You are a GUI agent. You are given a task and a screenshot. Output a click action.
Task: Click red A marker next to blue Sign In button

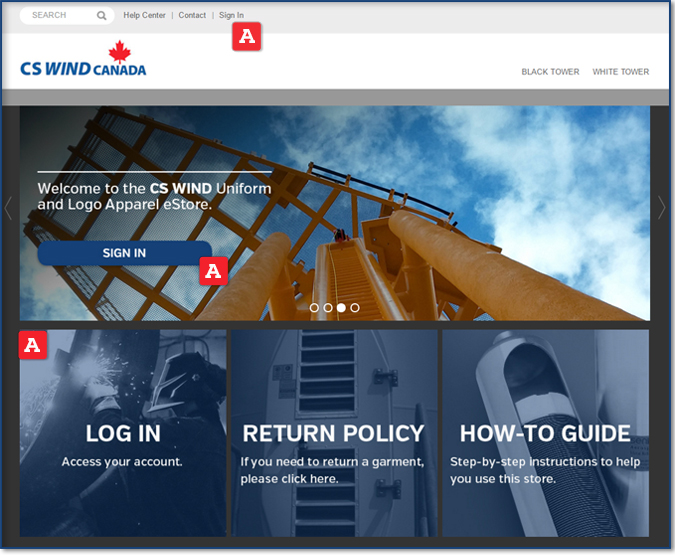pyautogui.click(x=214, y=271)
